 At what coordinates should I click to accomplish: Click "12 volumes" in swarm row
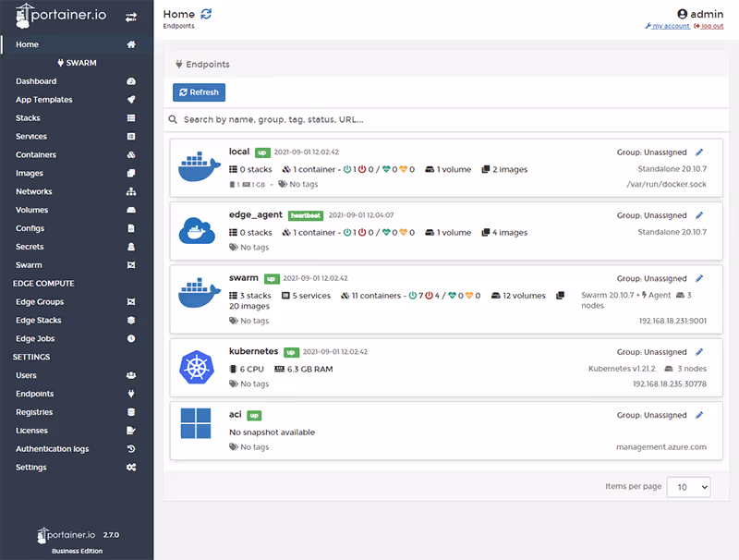tap(518, 296)
